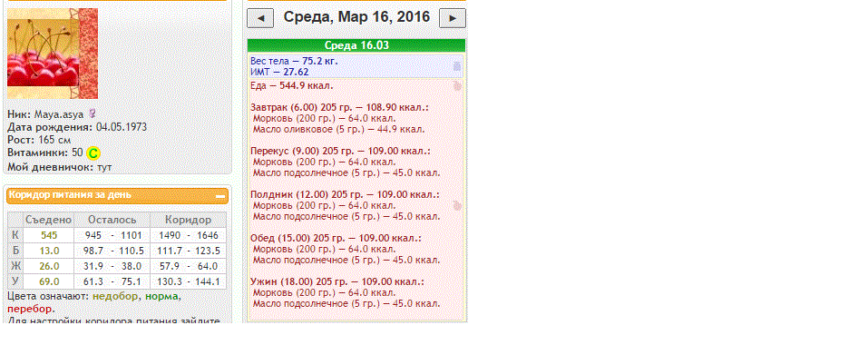Viewport: 868px width, 355px height.
Task: Click Морковь (200 гр.) under Завтрак
Action: pyautogui.click(x=324, y=119)
